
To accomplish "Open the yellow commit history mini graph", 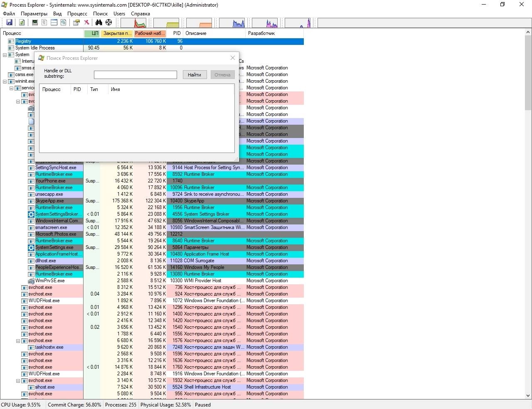I will [167, 23].
